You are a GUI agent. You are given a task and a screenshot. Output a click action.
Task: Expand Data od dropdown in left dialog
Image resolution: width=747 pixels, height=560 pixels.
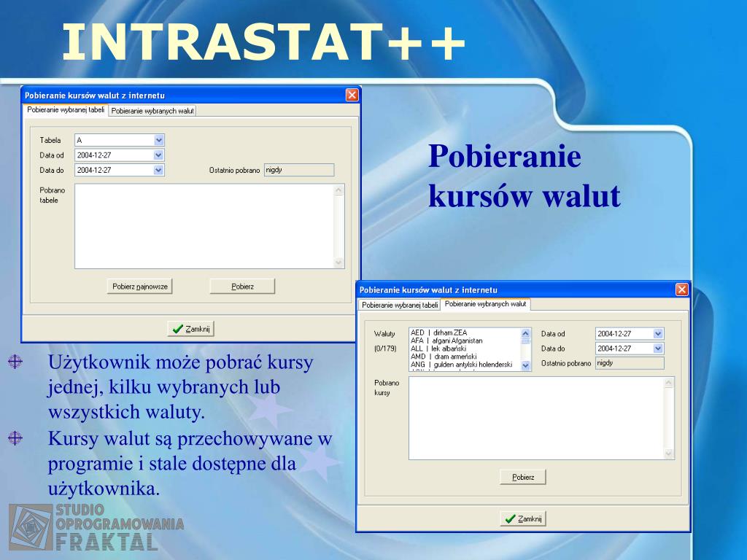pos(159,155)
